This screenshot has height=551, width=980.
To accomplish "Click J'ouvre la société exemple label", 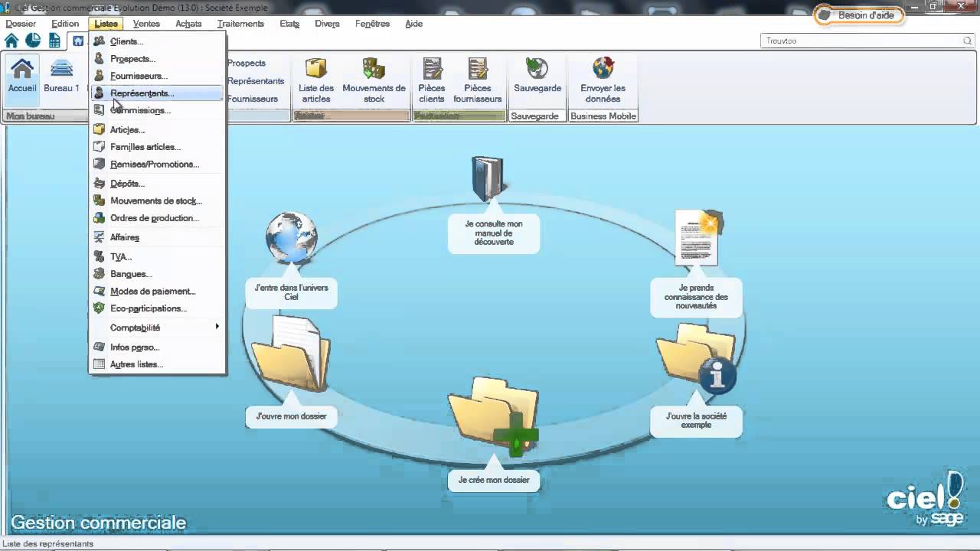I will point(696,420).
